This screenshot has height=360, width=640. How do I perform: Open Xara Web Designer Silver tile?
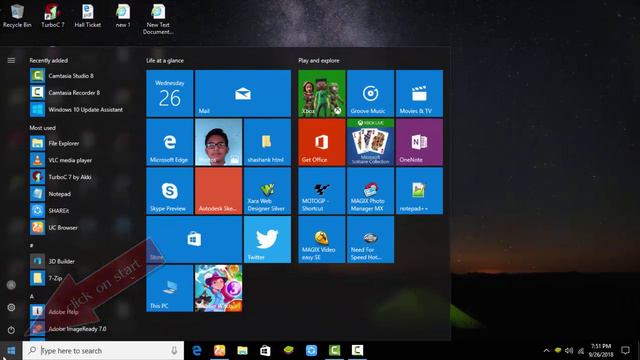[267, 191]
